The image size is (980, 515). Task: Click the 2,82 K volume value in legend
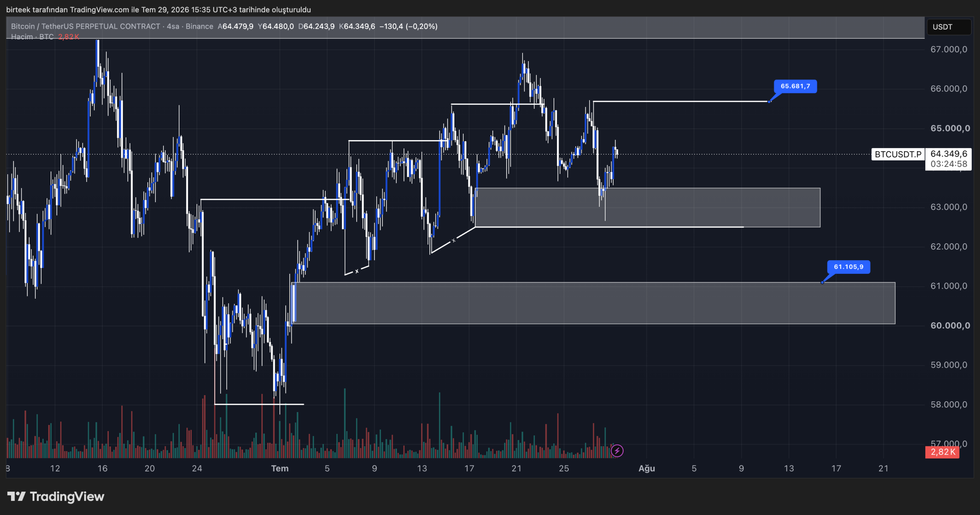click(69, 37)
